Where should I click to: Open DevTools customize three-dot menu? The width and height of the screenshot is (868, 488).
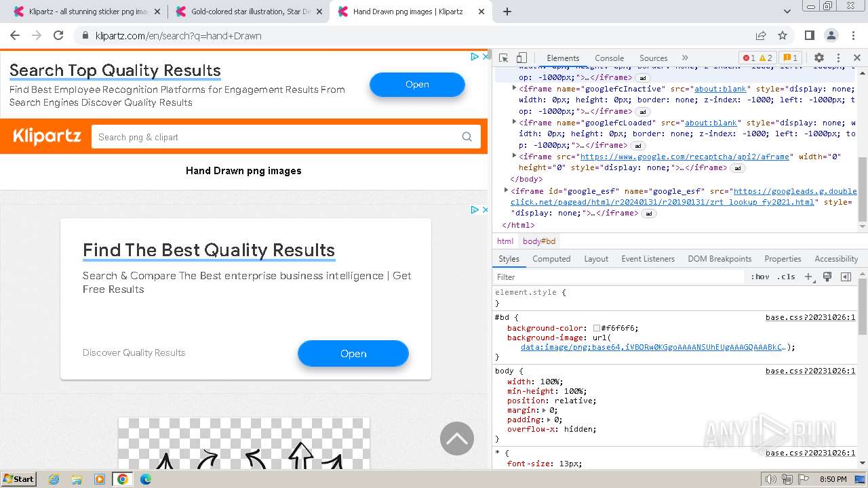[x=838, y=58]
